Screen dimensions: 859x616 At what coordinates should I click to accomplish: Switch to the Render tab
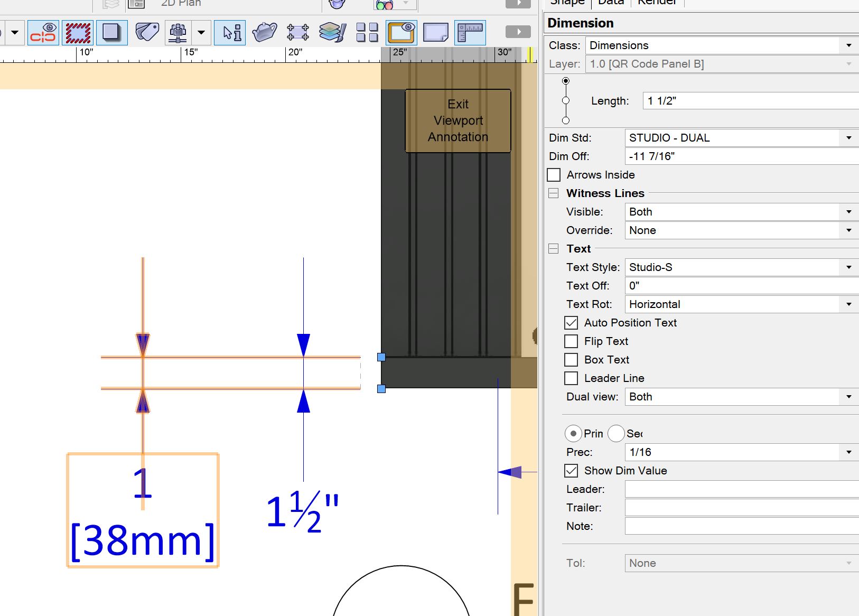657,3
